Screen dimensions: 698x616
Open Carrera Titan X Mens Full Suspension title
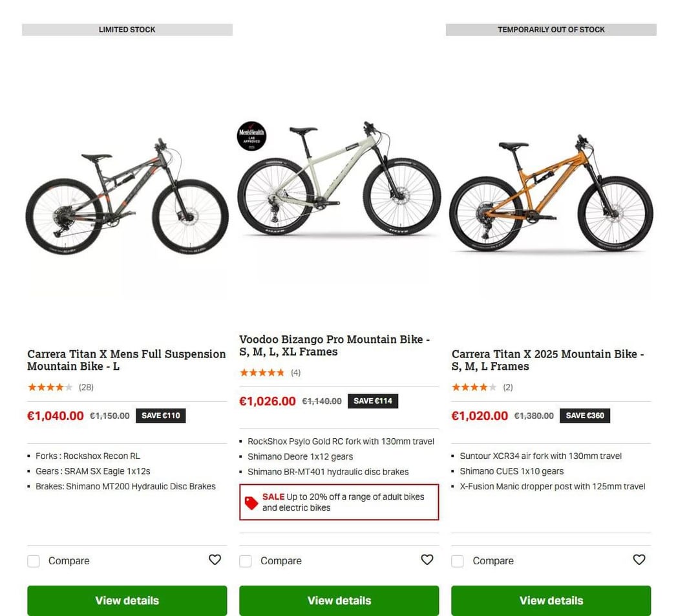coord(126,360)
